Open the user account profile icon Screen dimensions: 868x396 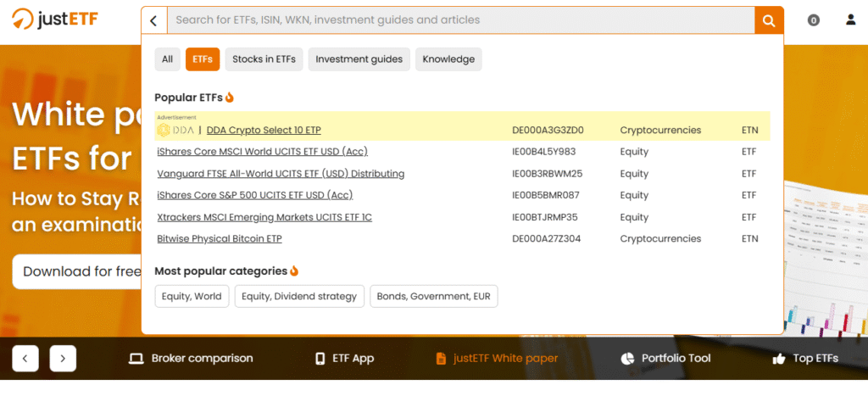[851, 20]
